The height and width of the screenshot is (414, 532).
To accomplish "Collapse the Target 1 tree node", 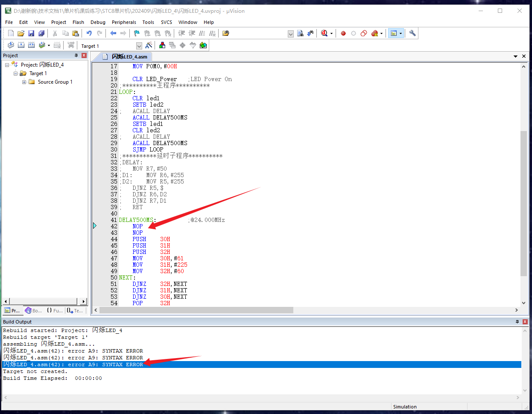I will (x=15, y=73).
